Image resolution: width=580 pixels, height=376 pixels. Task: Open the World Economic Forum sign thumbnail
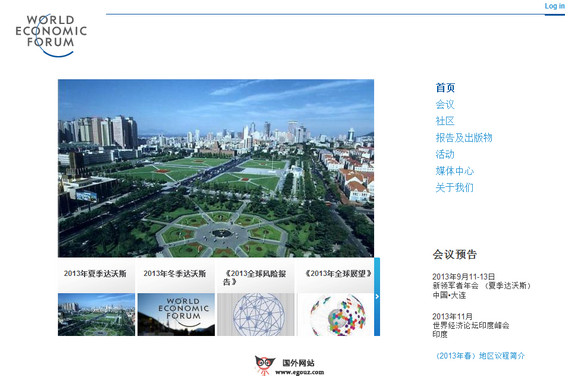pyautogui.click(x=176, y=315)
